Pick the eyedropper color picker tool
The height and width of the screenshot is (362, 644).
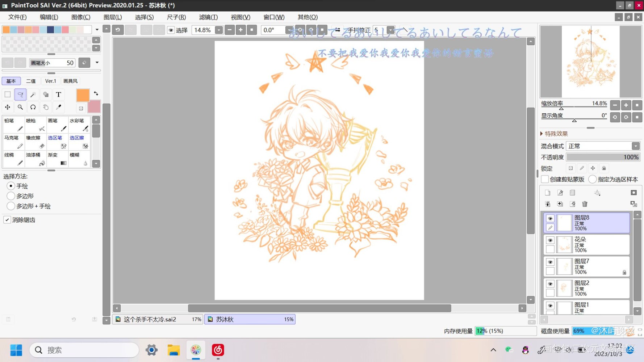58,107
